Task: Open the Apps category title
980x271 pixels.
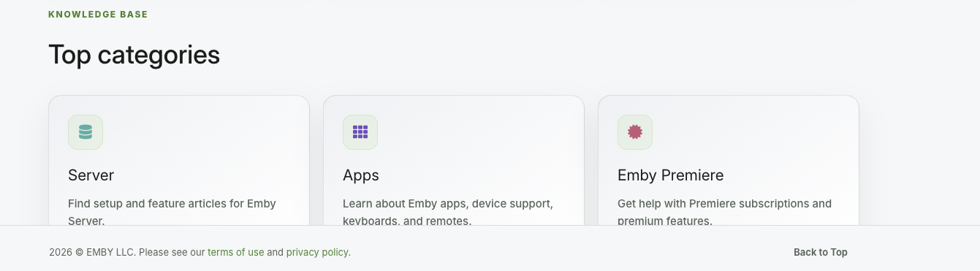Action: [x=361, y=175]
